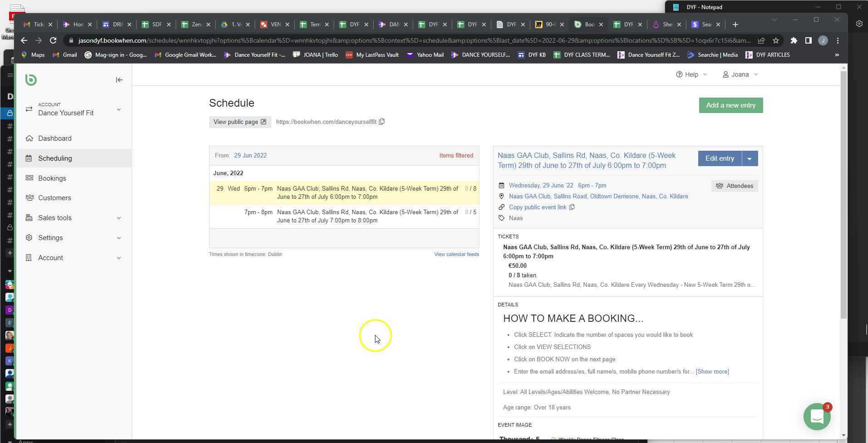Click the From date 29 Jun 2022

[250, 155]
